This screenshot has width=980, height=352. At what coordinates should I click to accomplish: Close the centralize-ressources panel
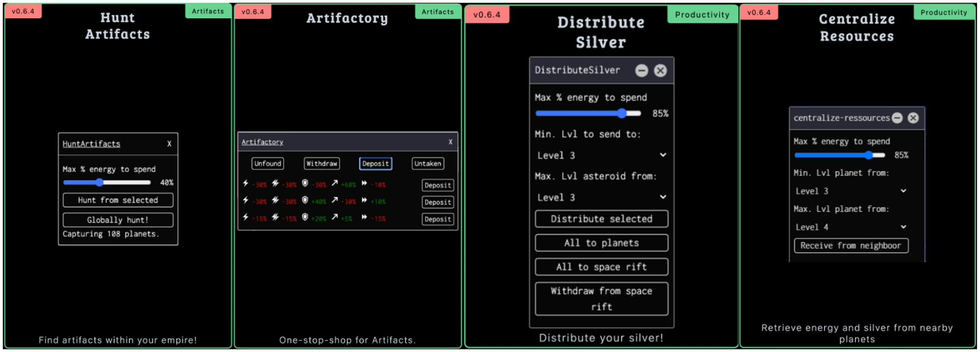tap(913, 118)
